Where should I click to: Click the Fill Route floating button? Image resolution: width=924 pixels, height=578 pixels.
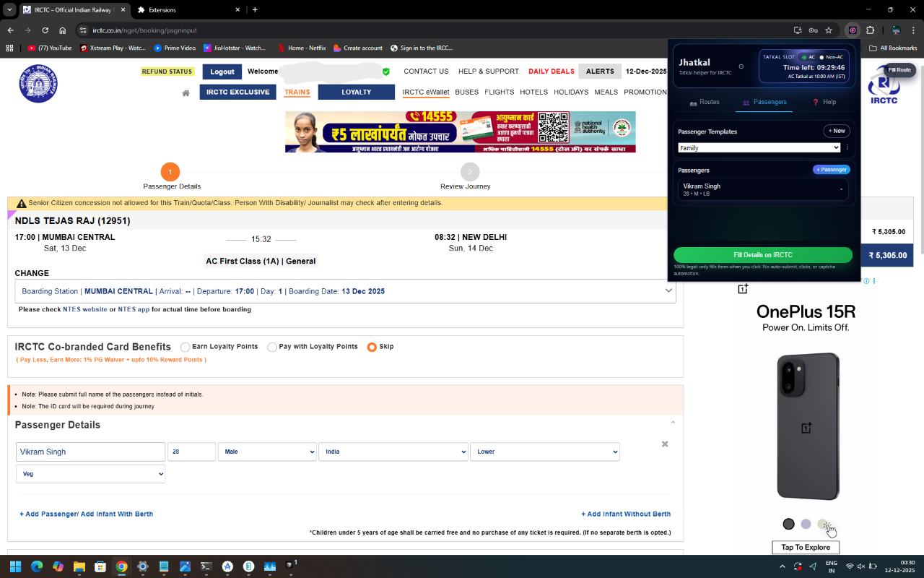(x=899, y=70)
